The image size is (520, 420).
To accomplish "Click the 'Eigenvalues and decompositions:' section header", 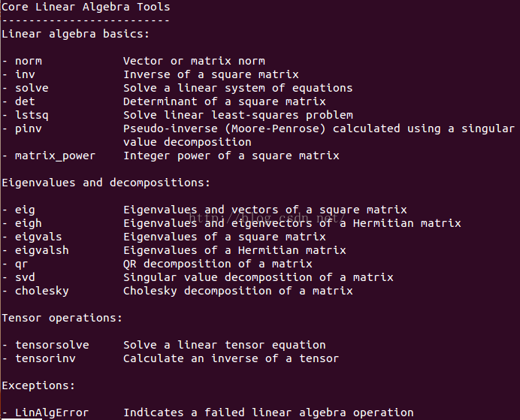I will [x=106, y=183].
